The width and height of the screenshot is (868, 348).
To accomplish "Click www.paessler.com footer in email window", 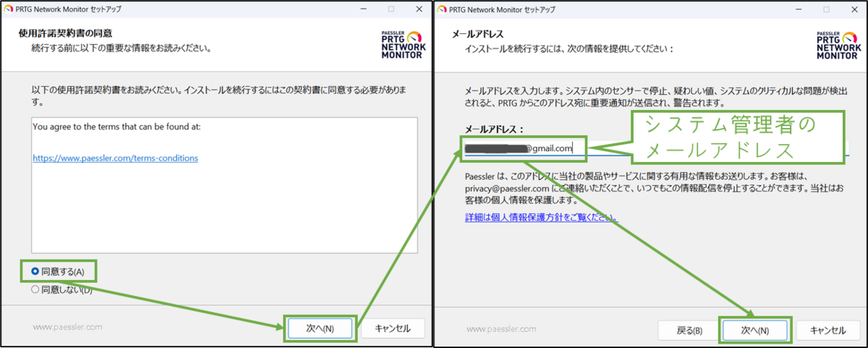I will point(501,329).
